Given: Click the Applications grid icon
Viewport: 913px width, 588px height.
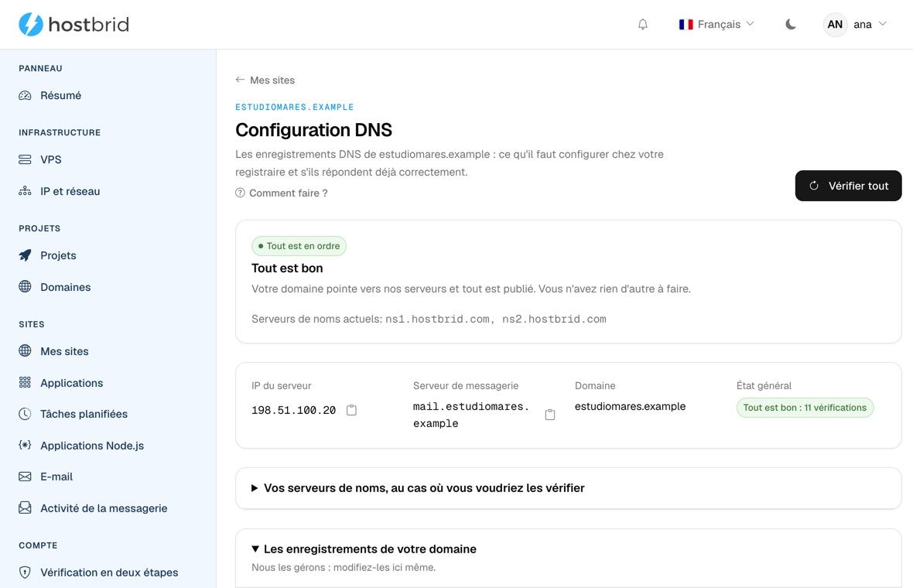Looking at the screenshot, I should click(x=25, y=382).
